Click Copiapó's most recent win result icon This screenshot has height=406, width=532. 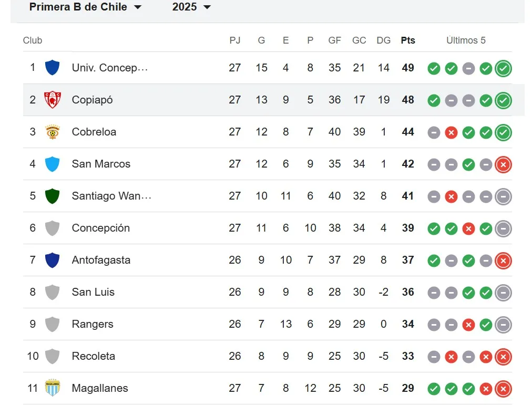pos(503,100)
